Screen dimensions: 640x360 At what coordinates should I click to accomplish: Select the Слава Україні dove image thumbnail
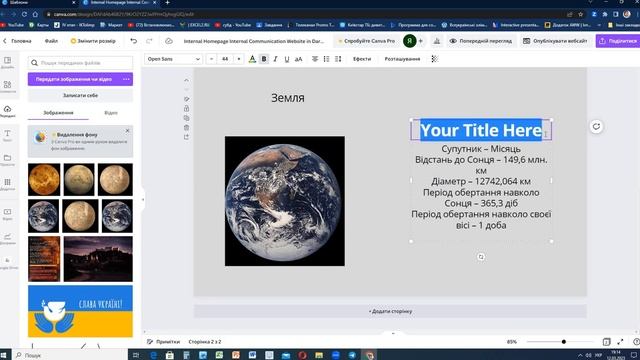pyautogui.click(x=80, y=311)
